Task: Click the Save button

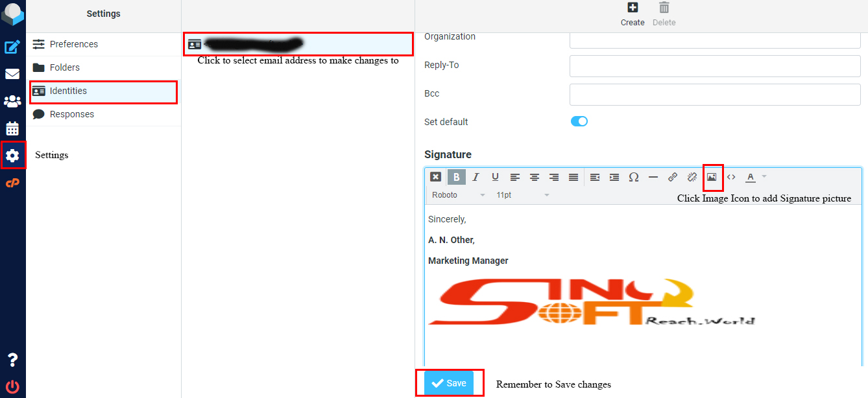Action: click(x=449, y=383)
